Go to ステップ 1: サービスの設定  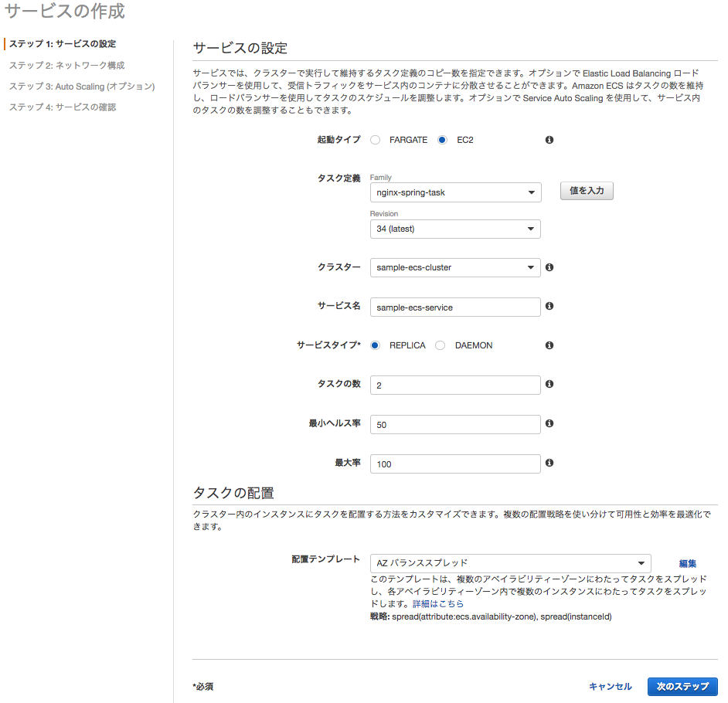point(63,43)
